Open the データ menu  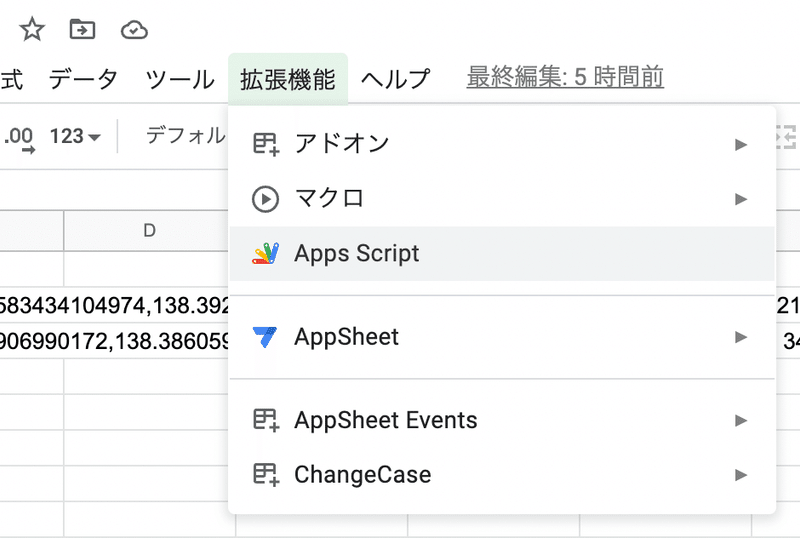[x=83, y=79]
